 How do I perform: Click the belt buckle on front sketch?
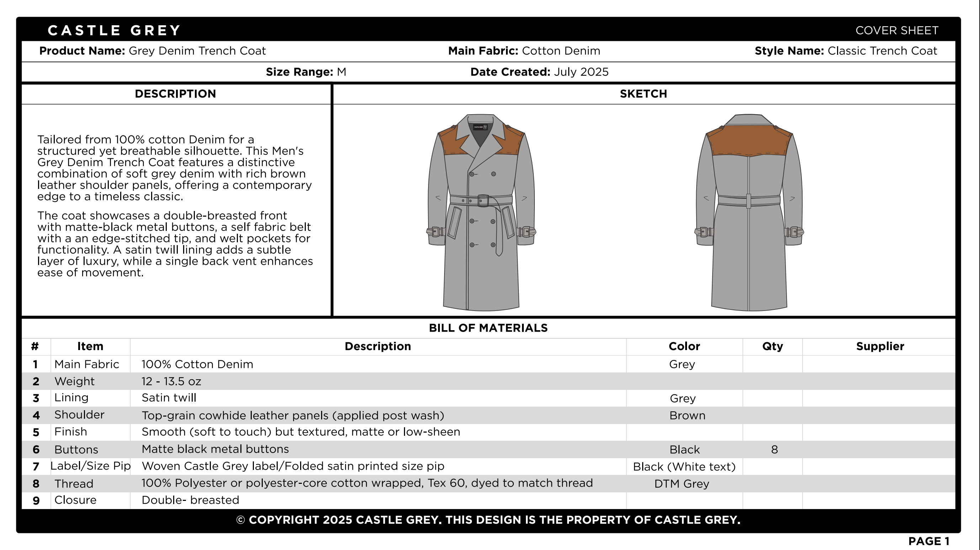[x=483, y=201]
